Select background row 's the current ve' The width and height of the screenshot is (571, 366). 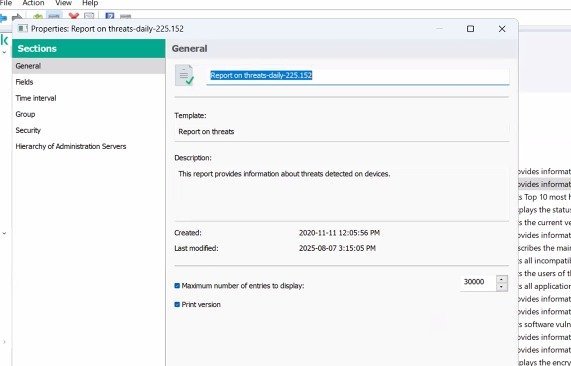(545, 223)
